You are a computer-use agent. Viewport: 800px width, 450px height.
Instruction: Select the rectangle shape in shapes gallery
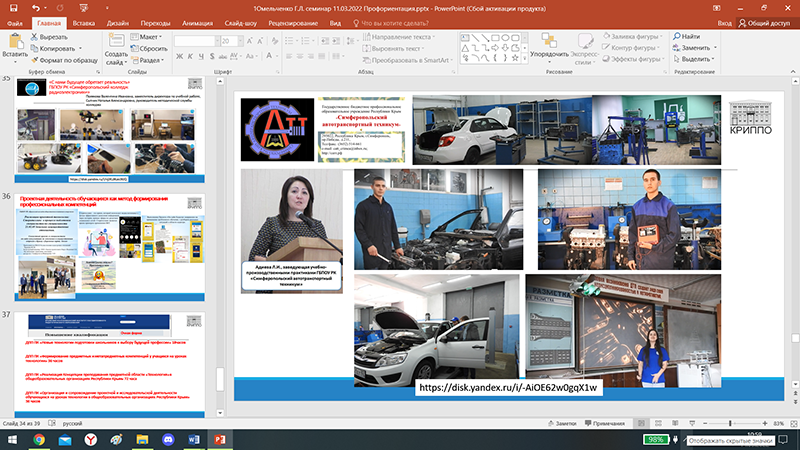(495, 38)
